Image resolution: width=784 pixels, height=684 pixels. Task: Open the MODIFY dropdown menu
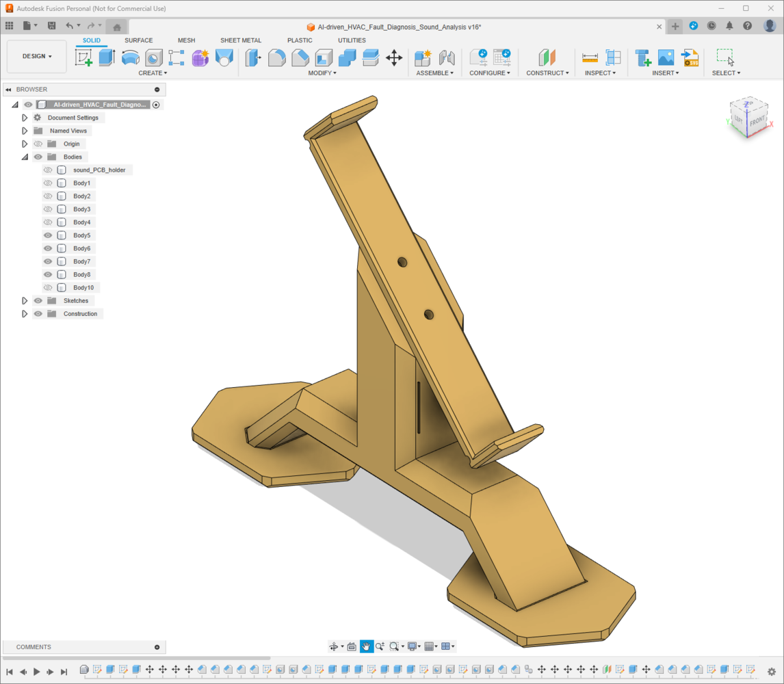pos(322,73)
